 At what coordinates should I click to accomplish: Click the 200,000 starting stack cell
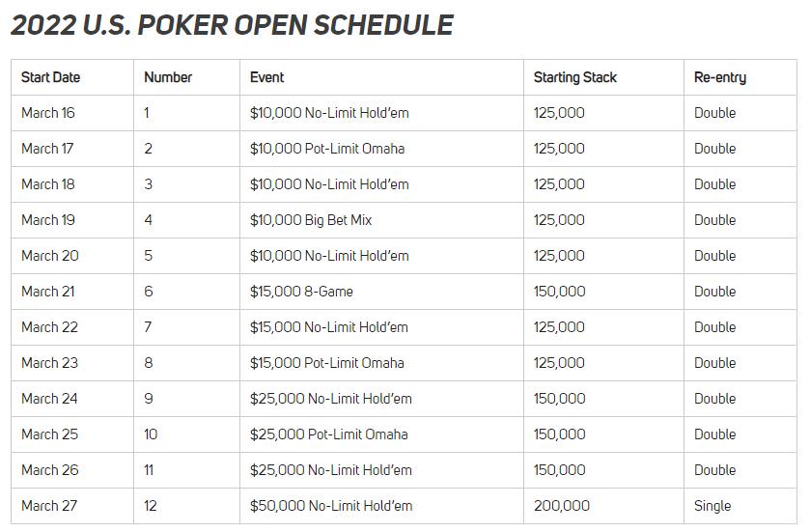click(561, 506)
